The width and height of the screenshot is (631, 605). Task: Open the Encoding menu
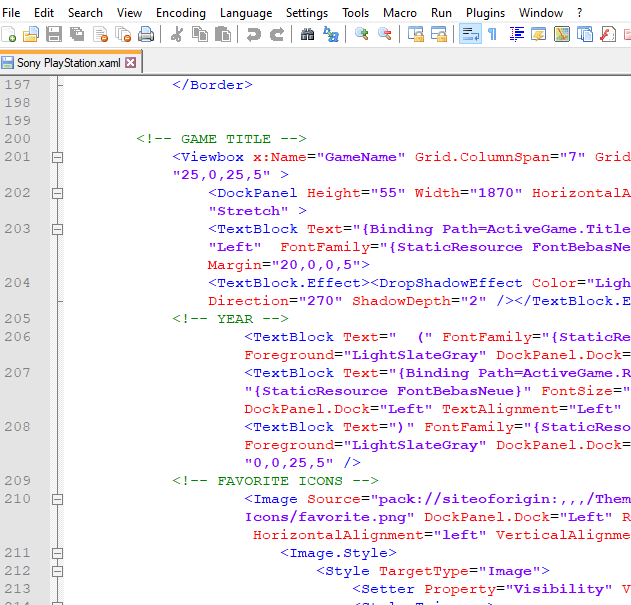click(181, 13)
